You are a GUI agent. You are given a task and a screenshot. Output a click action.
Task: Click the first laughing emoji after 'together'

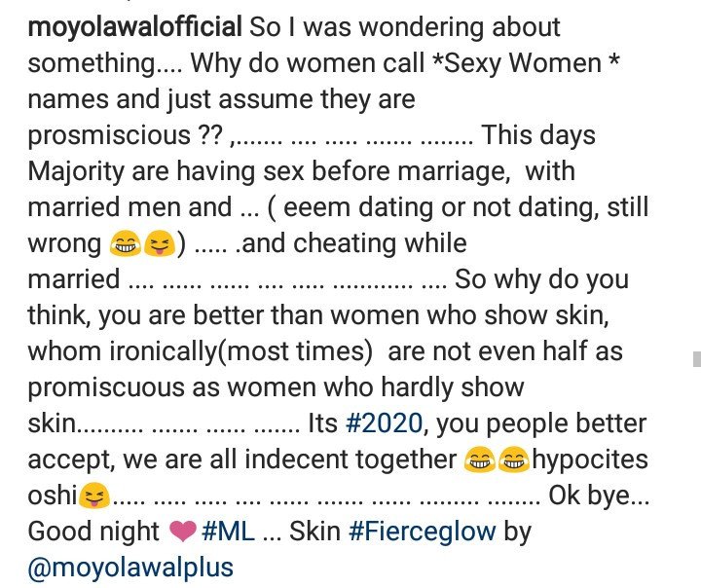[x=480, y=459]
